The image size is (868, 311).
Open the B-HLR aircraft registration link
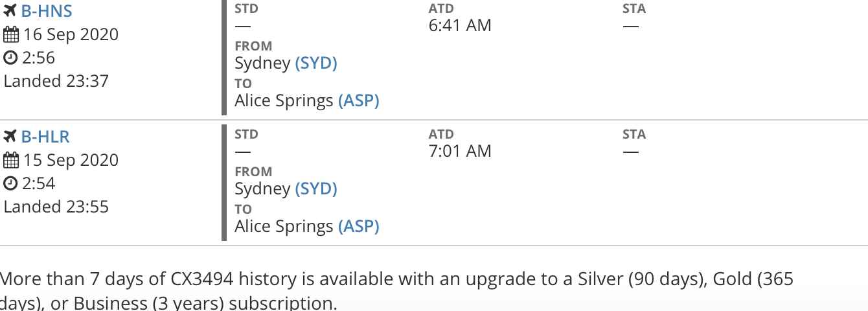pyautogui.click(x=45, y=137)
